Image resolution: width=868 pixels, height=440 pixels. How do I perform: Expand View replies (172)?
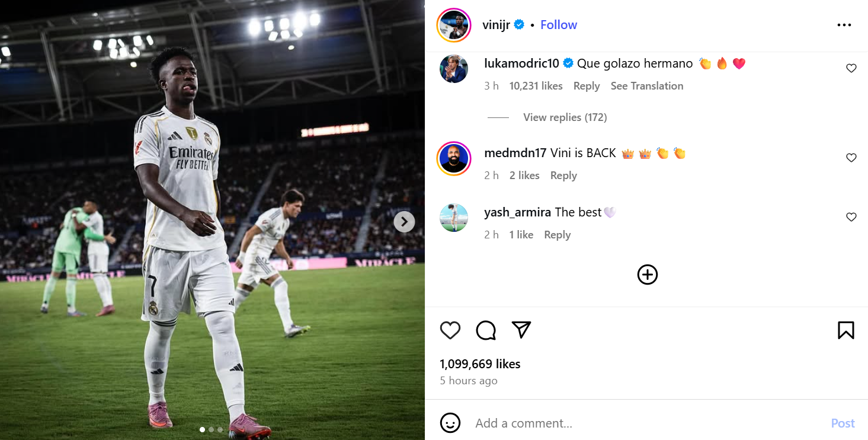pyautogui.click(x=565, y=117)
